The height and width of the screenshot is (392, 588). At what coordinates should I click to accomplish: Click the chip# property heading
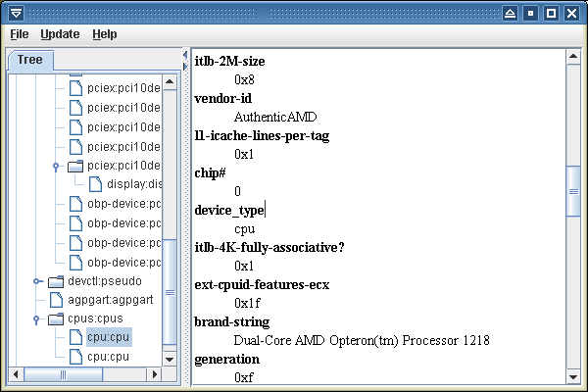(x=210, y=173)
